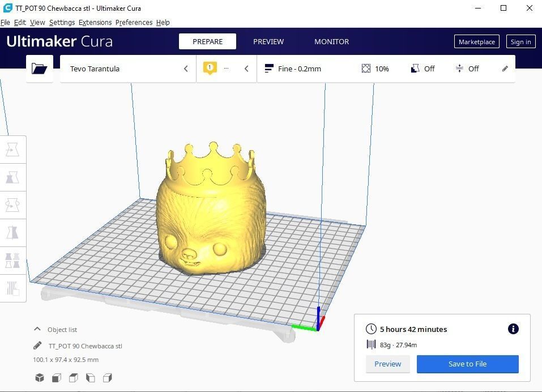This screenshot has width=542, height=392.
Task: Switch to the right side view cube icon
Action: [x=107, y=377]
